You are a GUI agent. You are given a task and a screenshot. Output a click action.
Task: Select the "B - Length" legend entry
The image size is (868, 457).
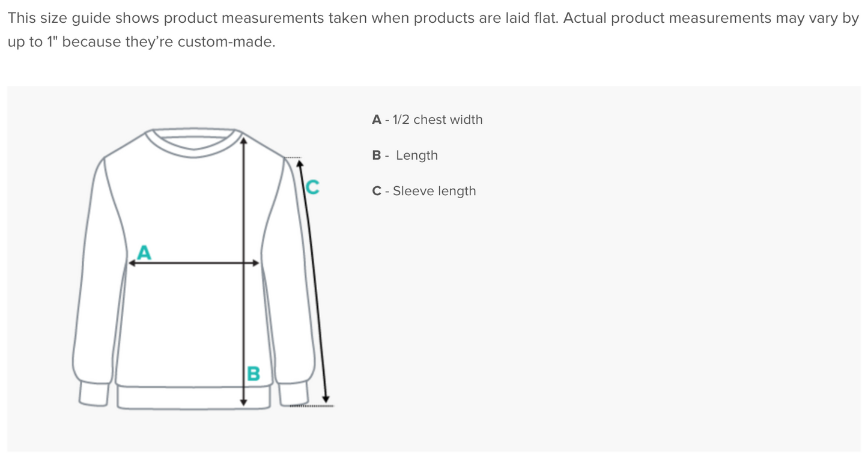click(x=405, y=155)
